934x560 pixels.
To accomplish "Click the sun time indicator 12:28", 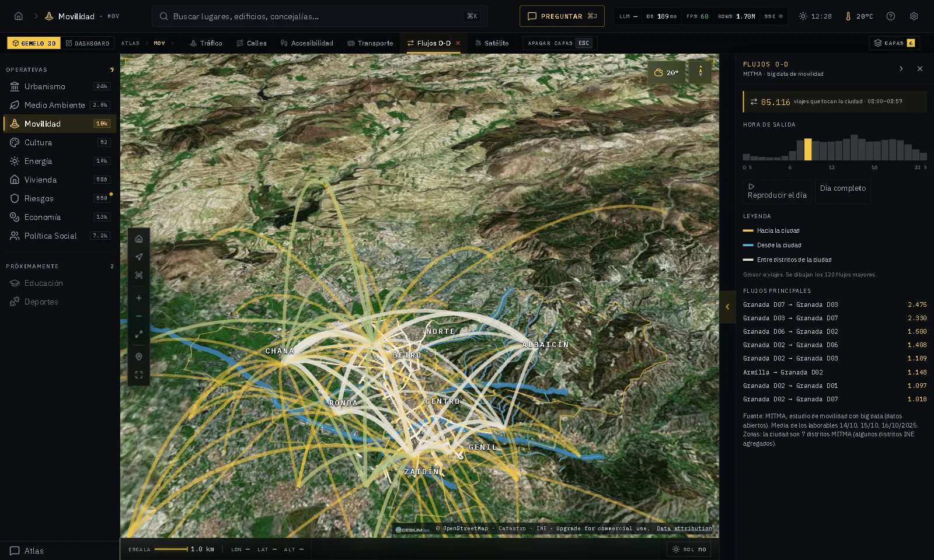I will [x=815, y=16].
